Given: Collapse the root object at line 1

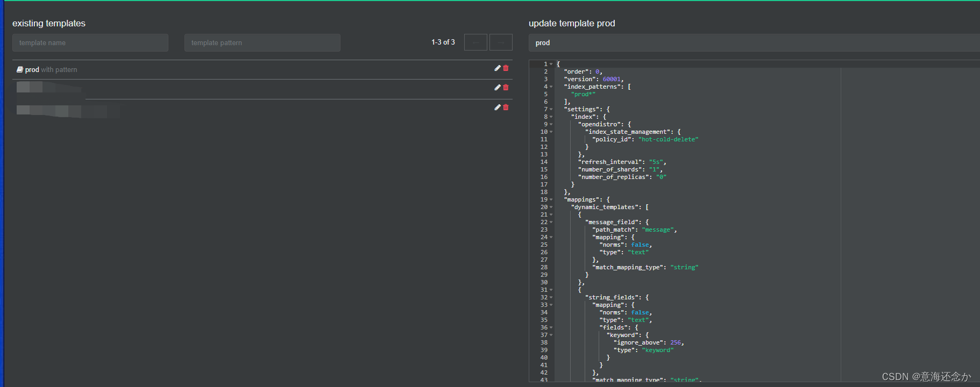Looking at the screenshot, I should pyautogui.click(x=551, y=64).
